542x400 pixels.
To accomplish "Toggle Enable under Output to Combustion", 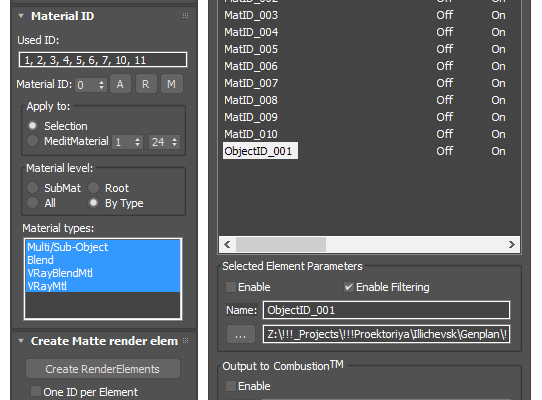I will (231, 386).
